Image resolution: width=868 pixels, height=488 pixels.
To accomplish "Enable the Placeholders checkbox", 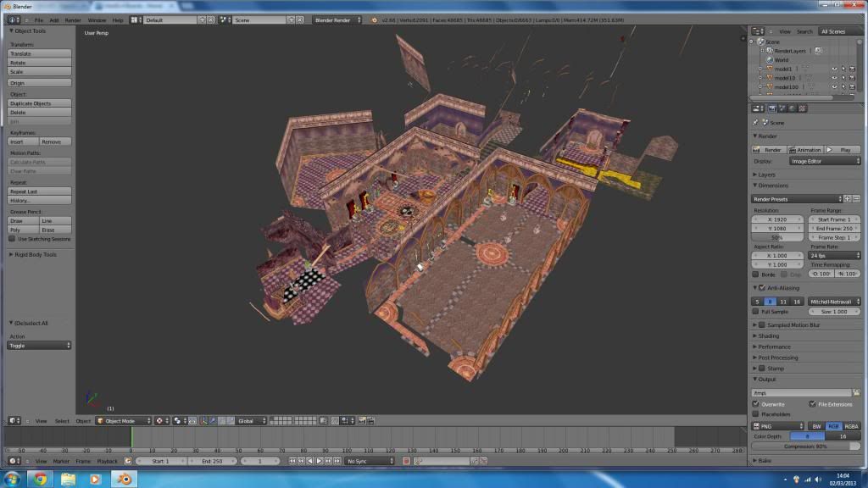I will (x=756, y=414).
